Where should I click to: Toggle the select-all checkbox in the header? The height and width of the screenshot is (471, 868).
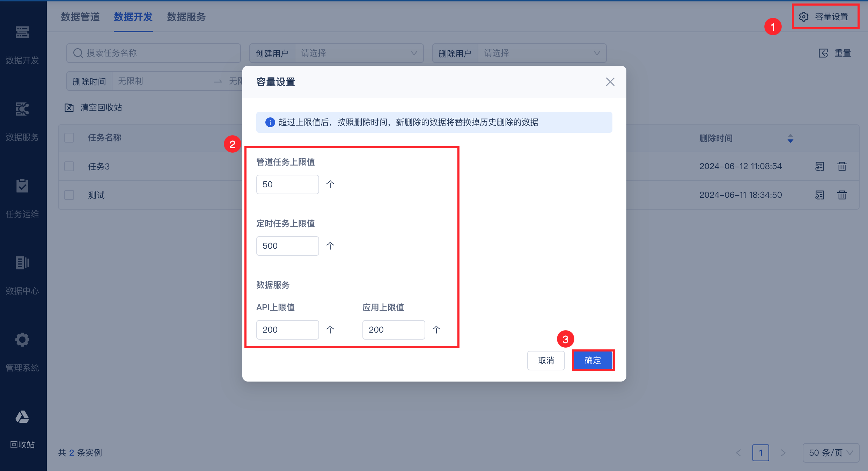pyautogui.click(x=69, y=138)
